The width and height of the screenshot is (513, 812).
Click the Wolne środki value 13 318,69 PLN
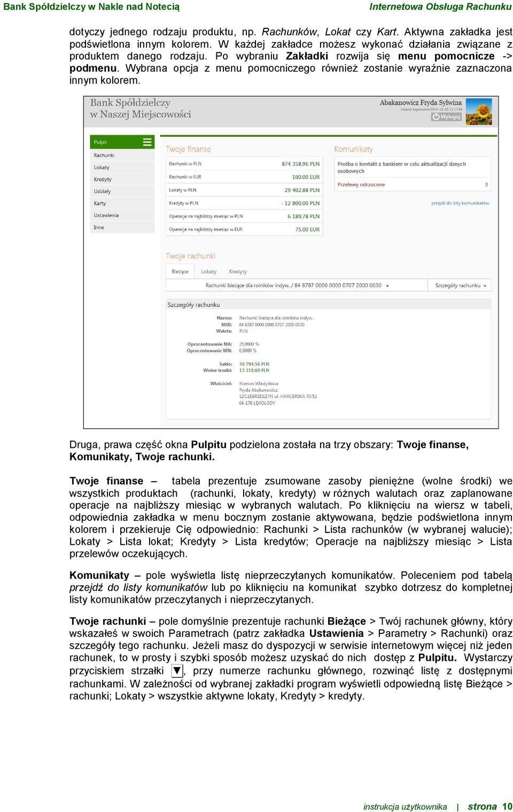(254, 370)
